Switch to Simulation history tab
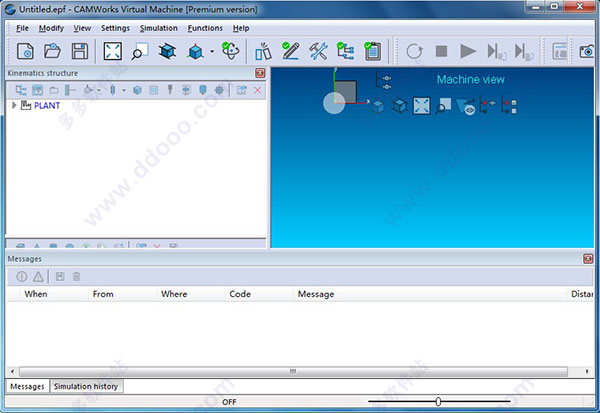The height and width of the screenshot is (413, 600). pyautogui.click(x=86, y=387)
